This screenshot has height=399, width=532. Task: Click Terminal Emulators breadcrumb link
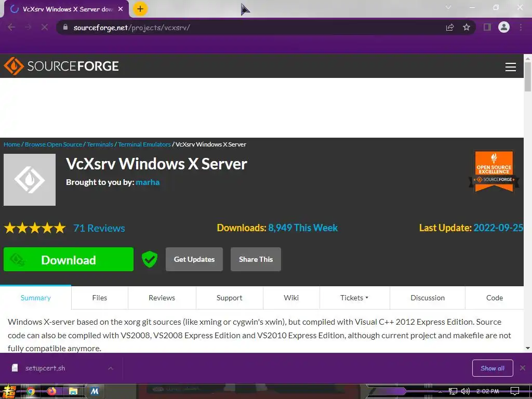click(144, 144)
